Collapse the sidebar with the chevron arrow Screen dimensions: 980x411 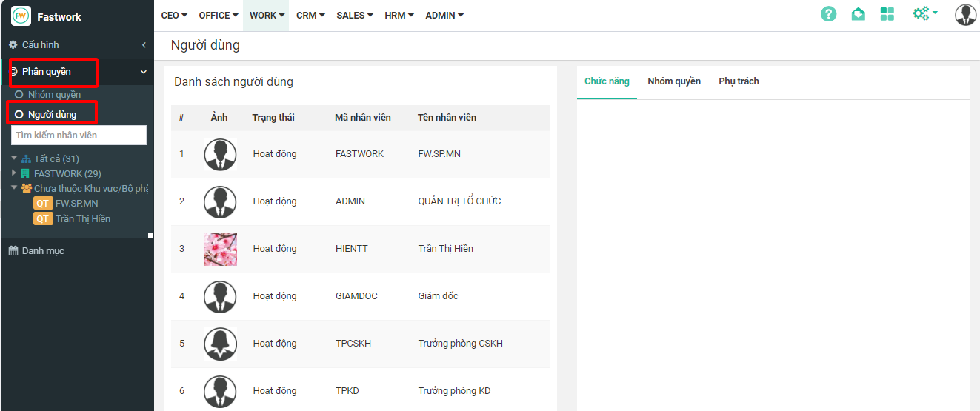(144, 45)
